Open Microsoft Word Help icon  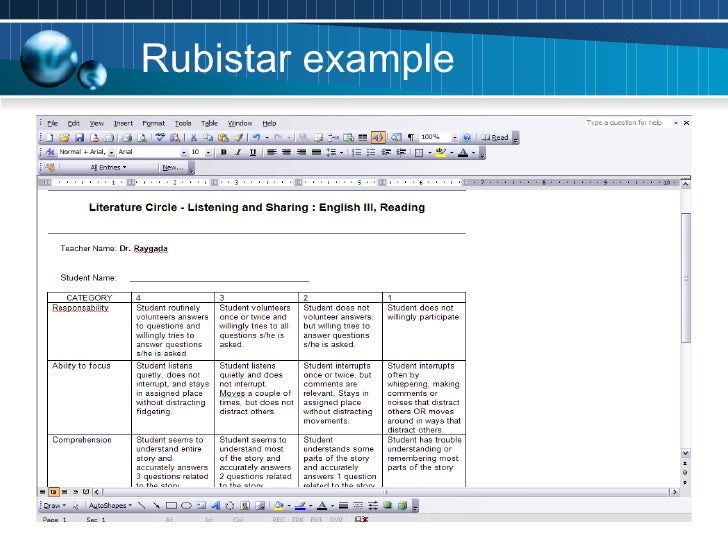[467, 138]
